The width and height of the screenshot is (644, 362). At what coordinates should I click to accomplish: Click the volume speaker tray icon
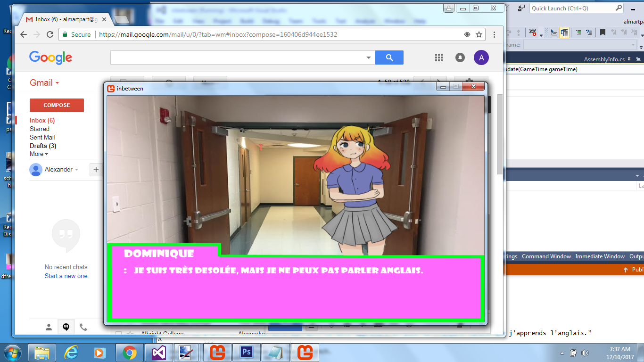point(585,353)
